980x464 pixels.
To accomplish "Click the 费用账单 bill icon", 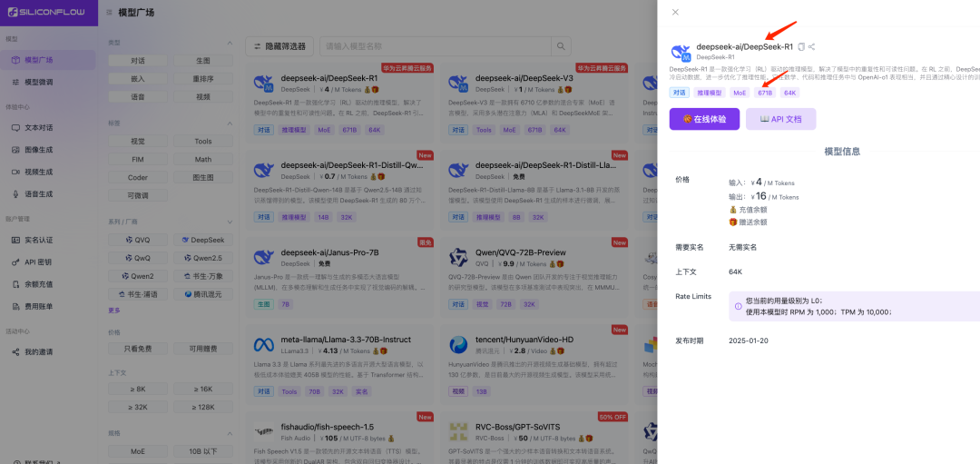I will coord(15,306).
